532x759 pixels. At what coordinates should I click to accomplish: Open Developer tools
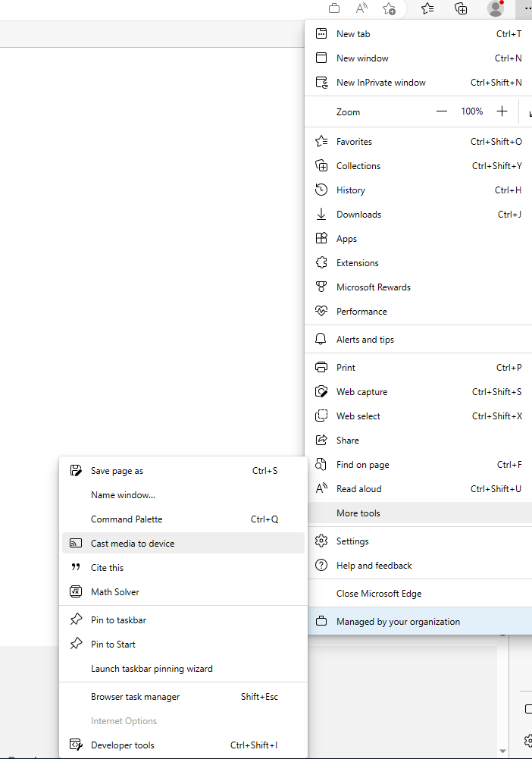click(x=183, y=745)
